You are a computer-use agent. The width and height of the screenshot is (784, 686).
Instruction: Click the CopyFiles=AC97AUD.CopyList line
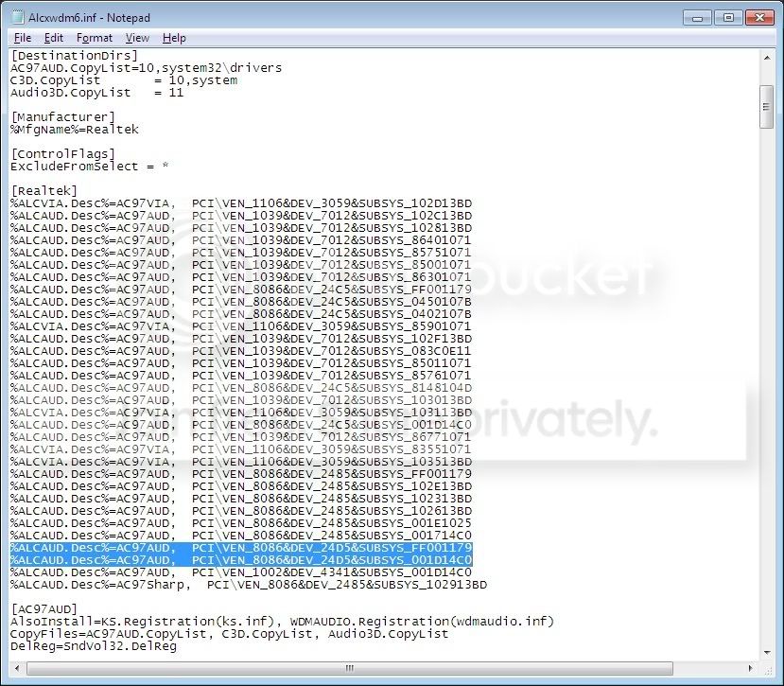point(230,634)
